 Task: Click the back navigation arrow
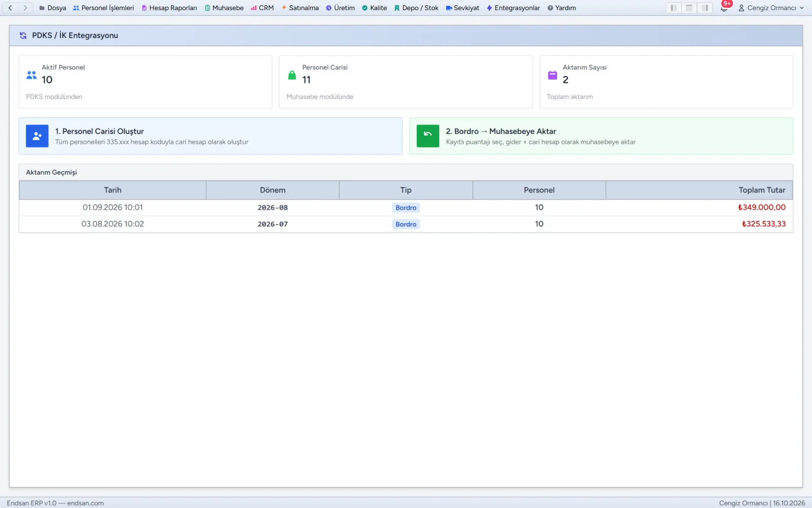10,8
